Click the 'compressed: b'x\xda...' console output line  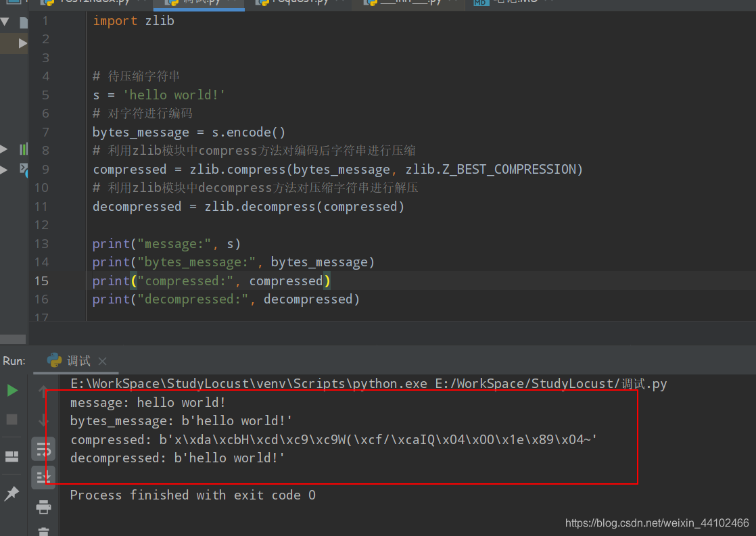333,439
